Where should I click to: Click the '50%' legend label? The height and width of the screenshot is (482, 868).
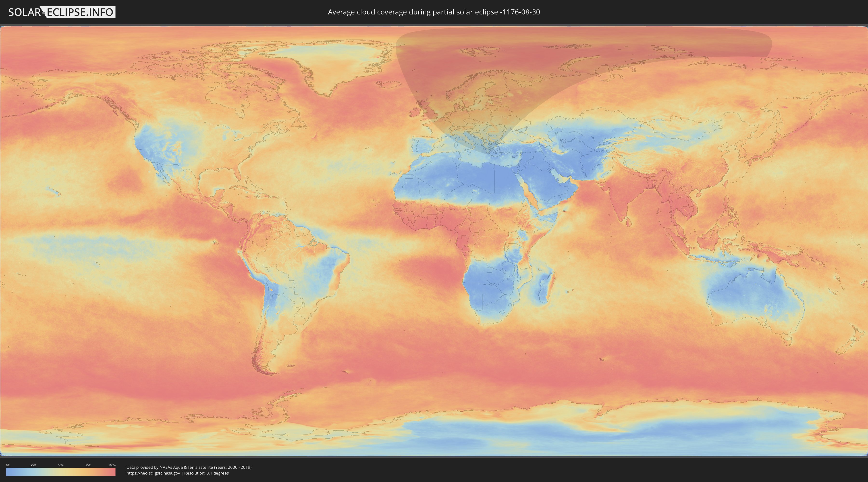(61, 465)
